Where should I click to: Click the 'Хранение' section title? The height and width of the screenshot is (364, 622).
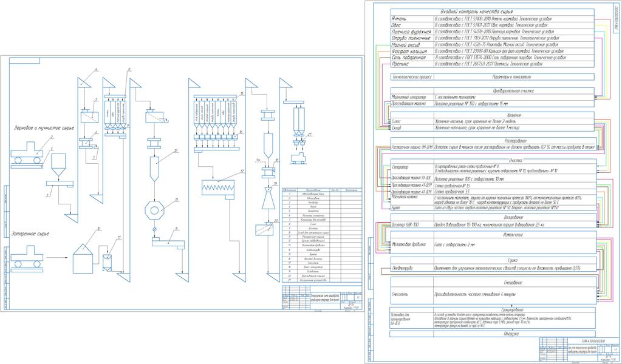(514, 115)
